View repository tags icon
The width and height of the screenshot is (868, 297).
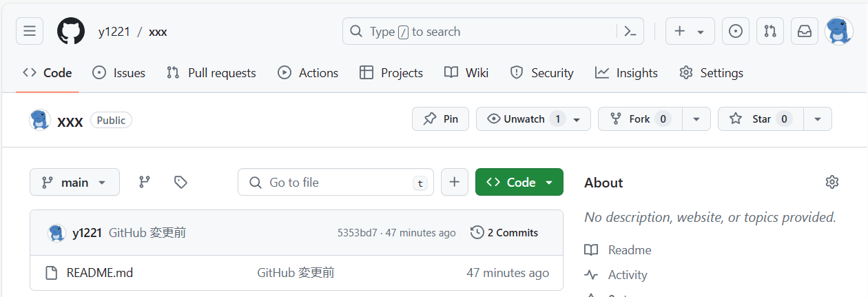click(x=180, y=182)
